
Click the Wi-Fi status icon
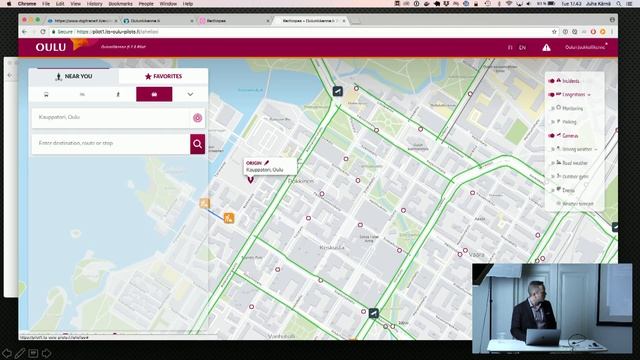point(509,4)
